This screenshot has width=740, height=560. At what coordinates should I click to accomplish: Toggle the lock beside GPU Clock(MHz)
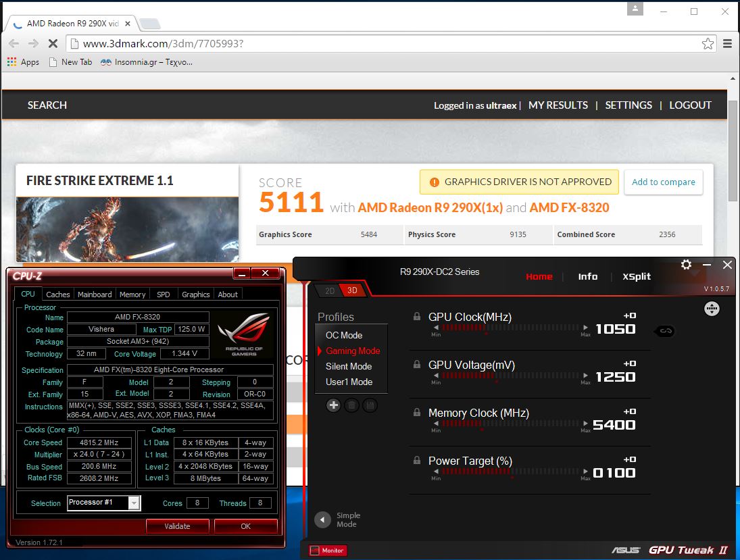tap(417, 317)
